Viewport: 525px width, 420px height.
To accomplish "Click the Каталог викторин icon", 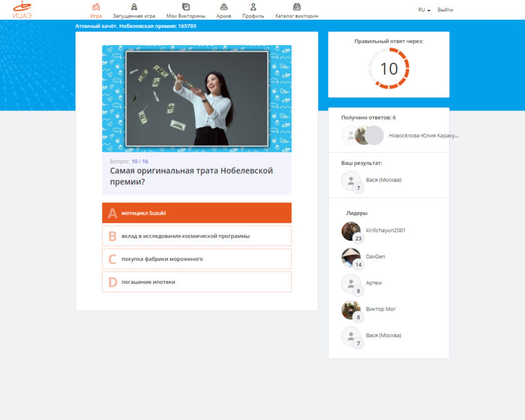I will pos(297,7).
